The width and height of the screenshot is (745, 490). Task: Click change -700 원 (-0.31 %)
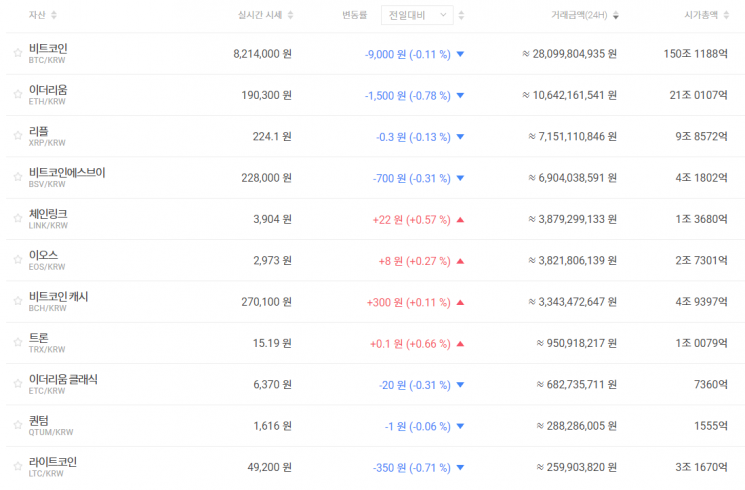(x=411, y=178)
